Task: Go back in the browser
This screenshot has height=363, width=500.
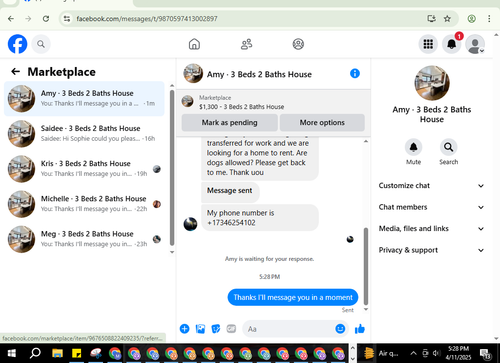Action: [11, 19]
